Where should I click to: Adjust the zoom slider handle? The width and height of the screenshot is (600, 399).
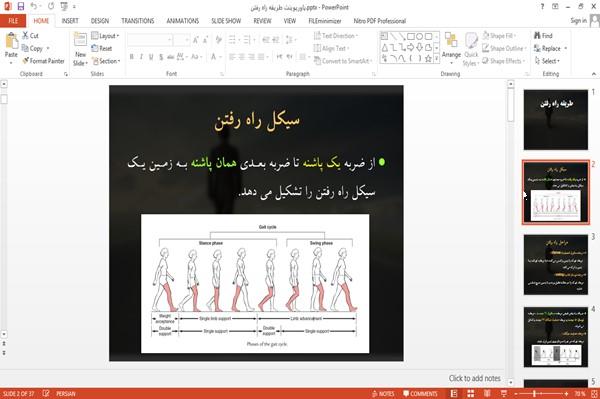534,394
